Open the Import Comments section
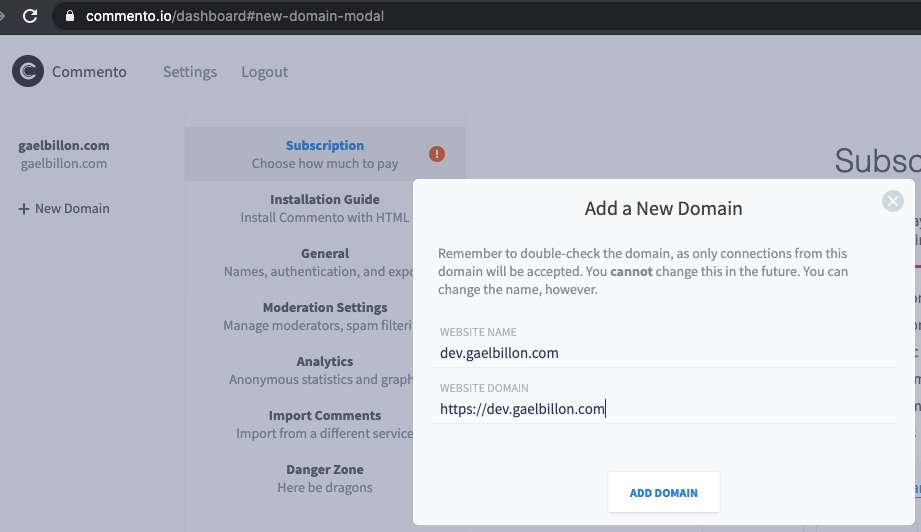This screenshot has width=921, height=532. 325,424
